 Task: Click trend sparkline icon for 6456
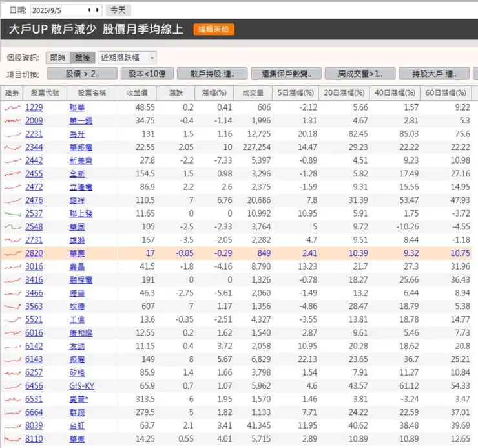(x=12, y=386)
